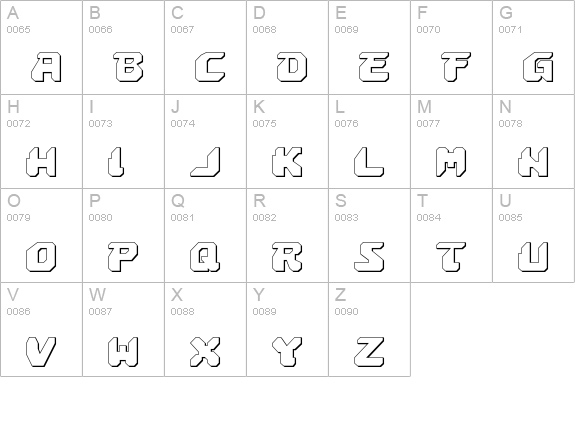Select the letter E glyph 0069

tap(374, 67)
